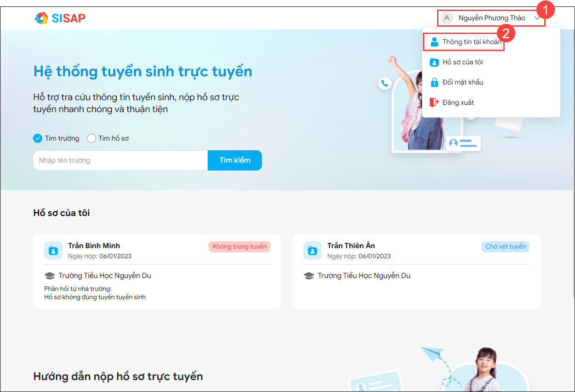Click the Tìm kiếm button
The image size is (575, 392).
tap(235, 160)
